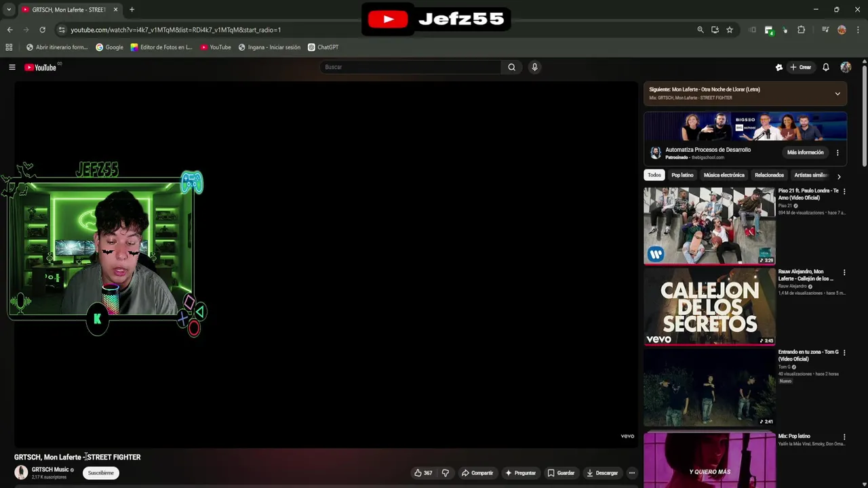Open the Callejón de los Secretos thumbnail
868x488 pixels.
[709, 306]
